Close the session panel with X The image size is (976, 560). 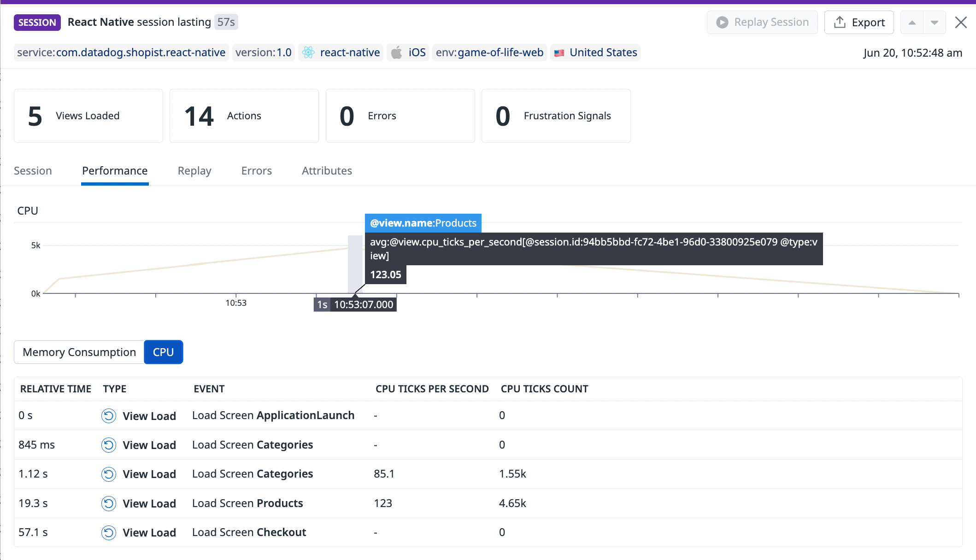coord(961,22)
